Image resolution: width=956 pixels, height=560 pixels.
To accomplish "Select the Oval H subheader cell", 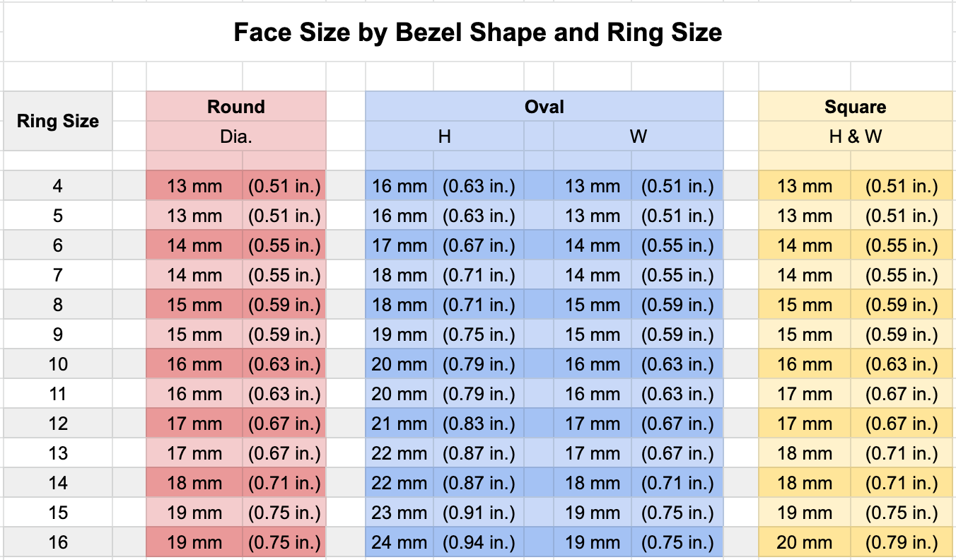I will (x=444, y=136).
